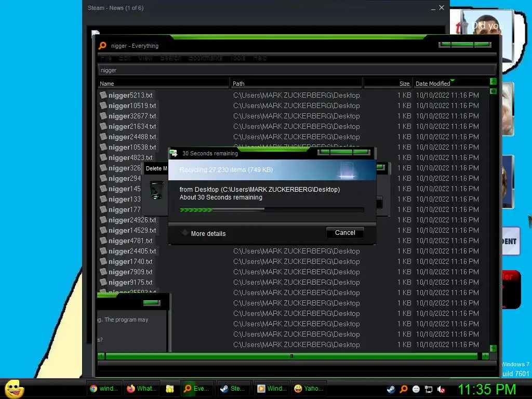Open the Tools menu in Everything
Image resolution: width=532 pixels, height=399 pixels.
coord(238,58)
